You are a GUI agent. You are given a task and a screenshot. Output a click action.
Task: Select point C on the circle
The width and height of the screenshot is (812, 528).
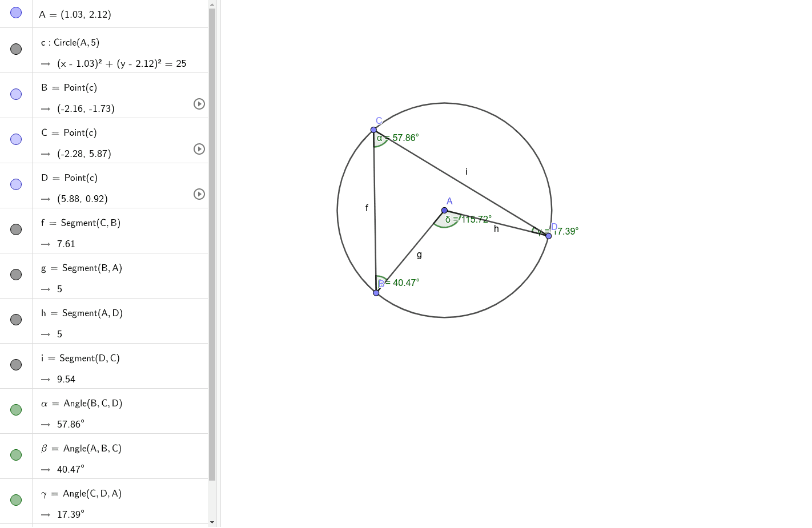(373, 130)
